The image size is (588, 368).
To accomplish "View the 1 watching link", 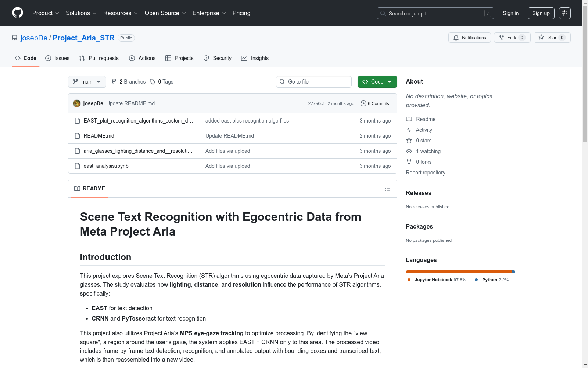I will click(423, 151).
